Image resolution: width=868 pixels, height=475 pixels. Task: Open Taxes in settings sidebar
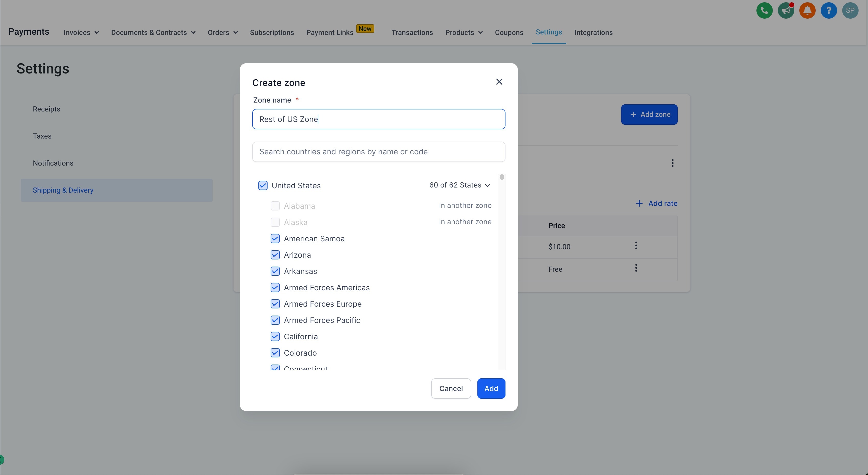[x=42, y=136]
